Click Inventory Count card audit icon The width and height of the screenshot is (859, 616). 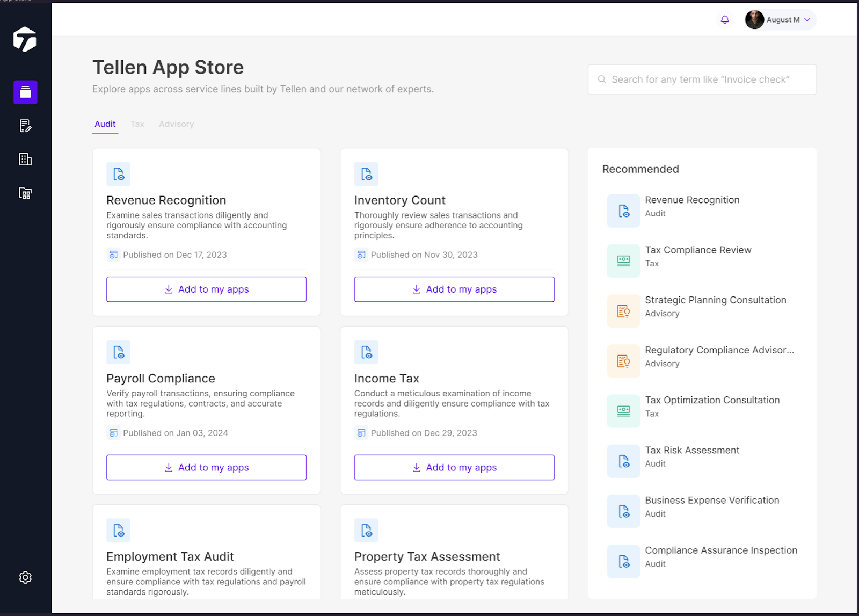366,174
